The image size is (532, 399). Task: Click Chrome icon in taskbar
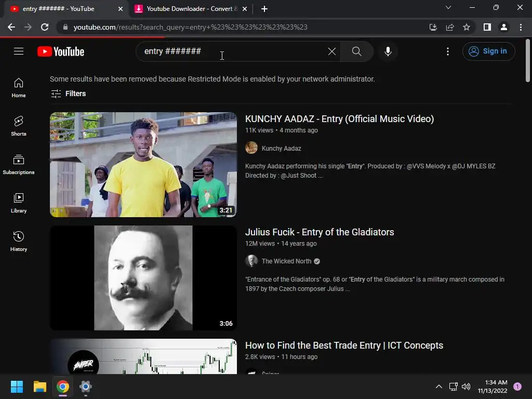tap(63, 387)
